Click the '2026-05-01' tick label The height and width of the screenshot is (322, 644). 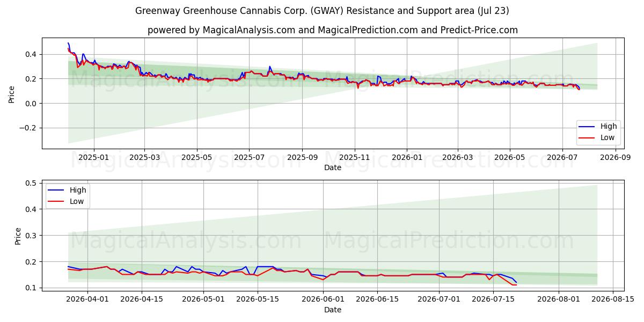pos(204,299)
